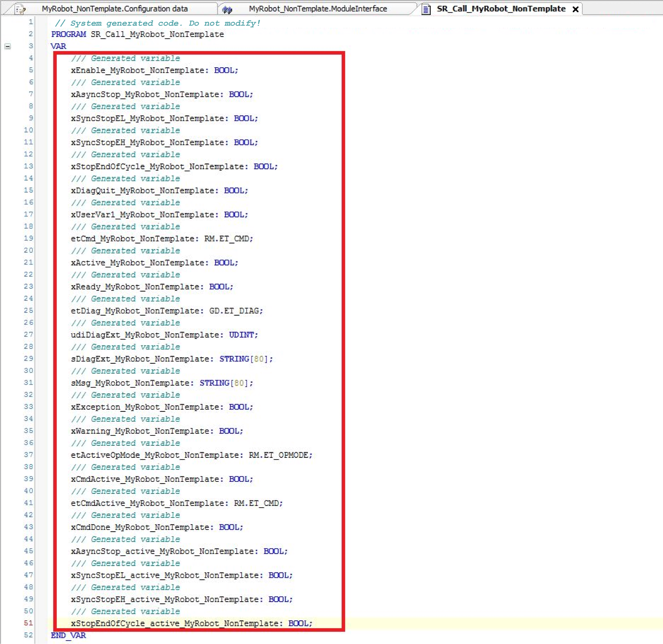Collapse the VAR block at line 3

coord(8,46)
